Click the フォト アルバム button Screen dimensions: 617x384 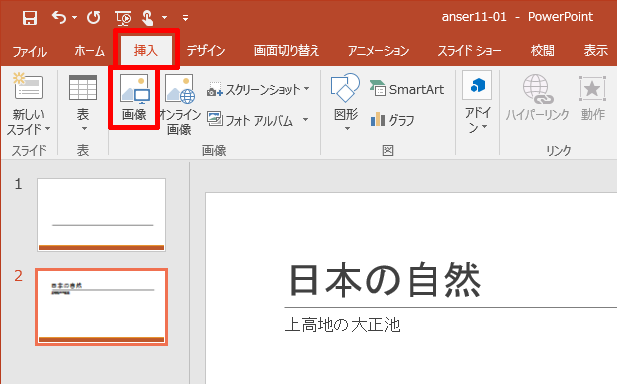250,120
